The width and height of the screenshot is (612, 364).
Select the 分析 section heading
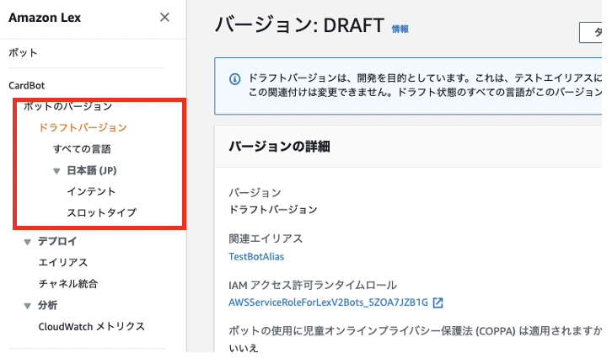(47, 306)
